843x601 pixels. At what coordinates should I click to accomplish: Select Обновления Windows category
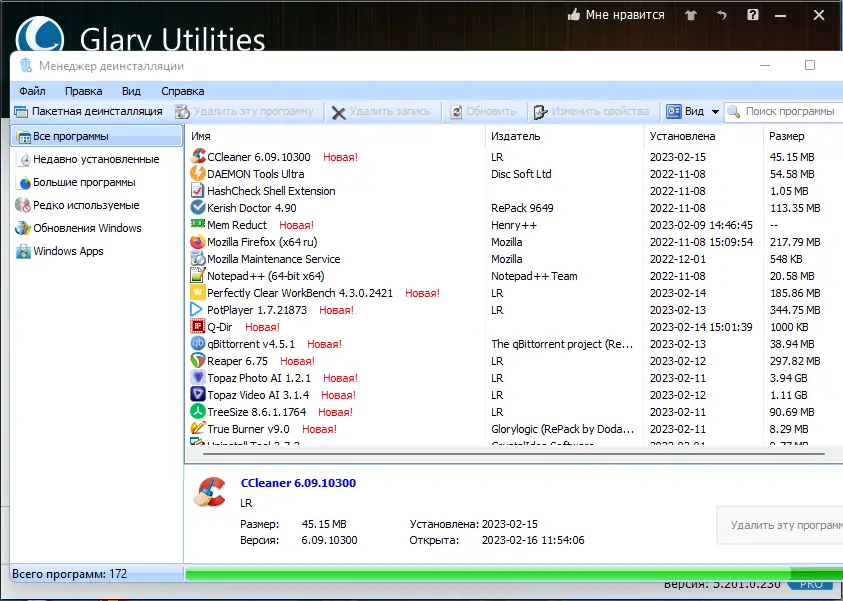pos(97,228)
